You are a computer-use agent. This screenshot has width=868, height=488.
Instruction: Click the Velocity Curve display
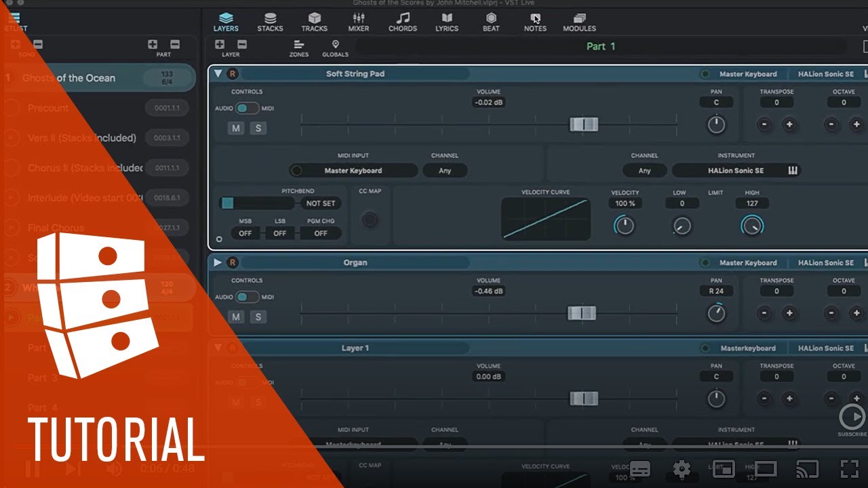tap(546, 219)
